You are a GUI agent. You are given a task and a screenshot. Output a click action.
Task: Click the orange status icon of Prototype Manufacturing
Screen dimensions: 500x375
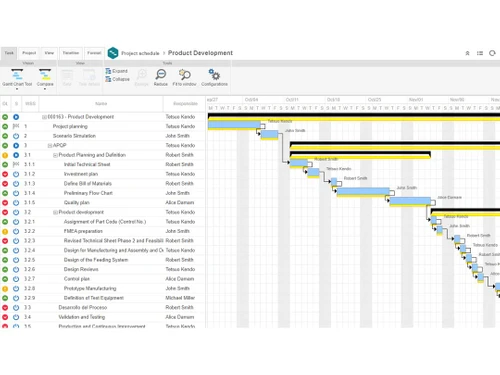(x=5, y=289)
